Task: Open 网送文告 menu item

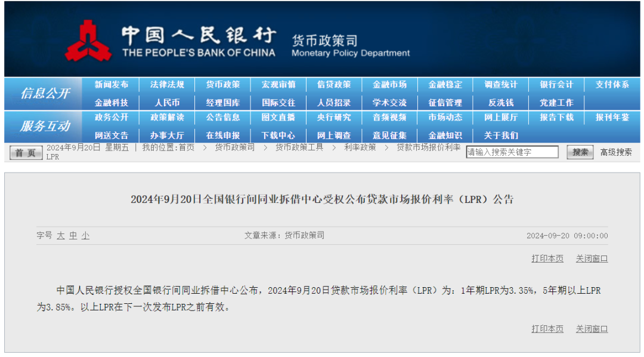Action: click(112, 136)
